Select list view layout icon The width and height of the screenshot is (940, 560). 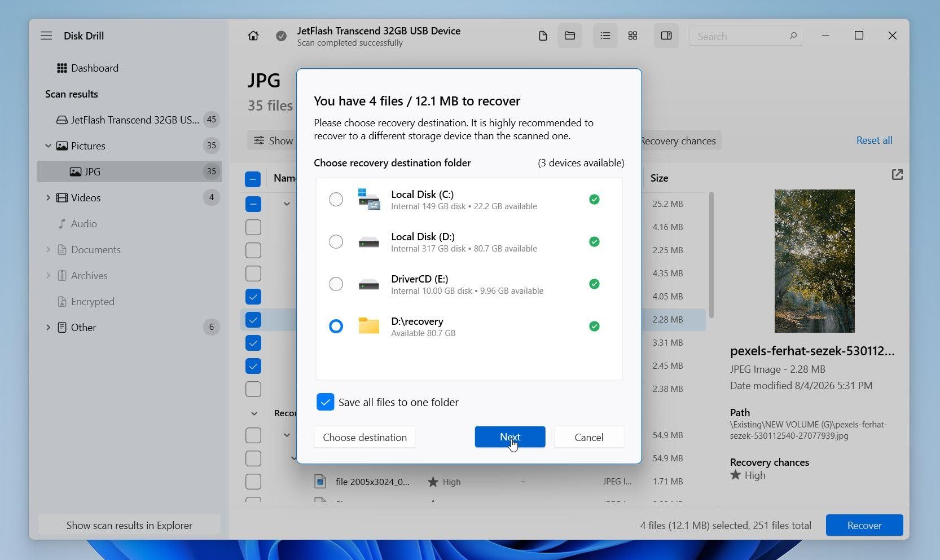click(605, 36)
